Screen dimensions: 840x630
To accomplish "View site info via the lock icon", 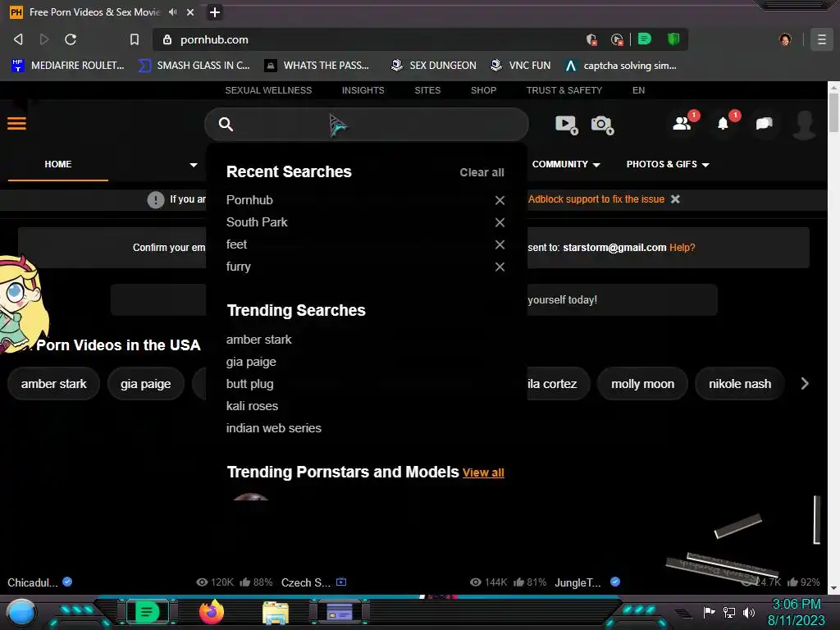I will pyautogui.click(x=167, y=39).
